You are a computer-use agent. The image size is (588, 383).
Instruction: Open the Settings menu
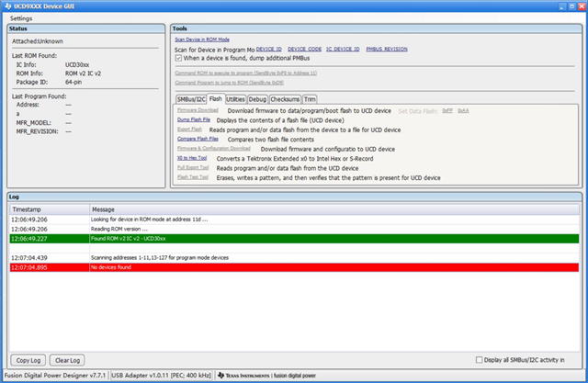(x=21, y=18)
